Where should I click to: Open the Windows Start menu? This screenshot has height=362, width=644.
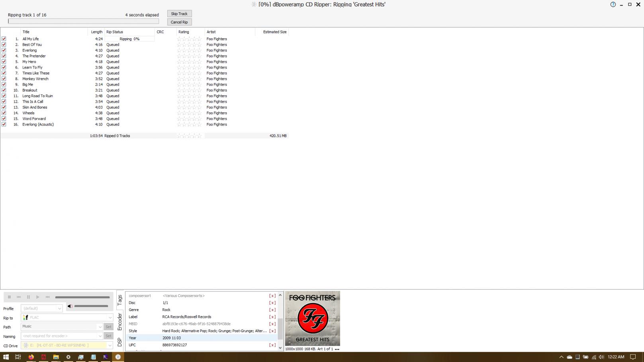(6, 357)
